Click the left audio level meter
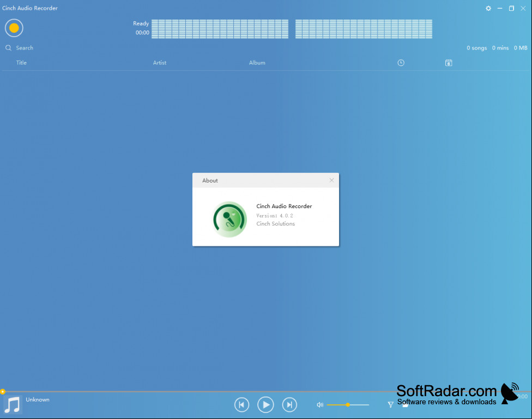This screenshot has height=419, width=532. (220, 29)
